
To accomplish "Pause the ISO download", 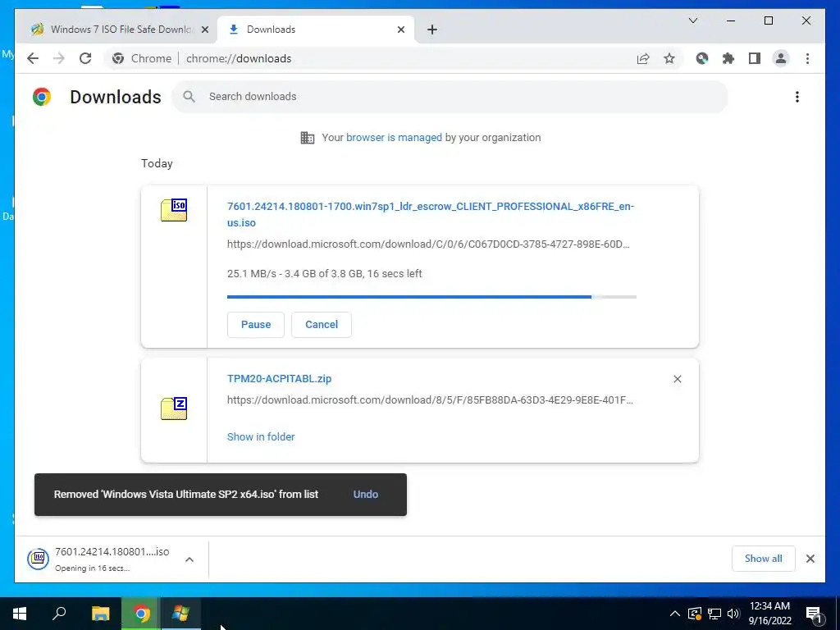I will click(x=256, y=325).
